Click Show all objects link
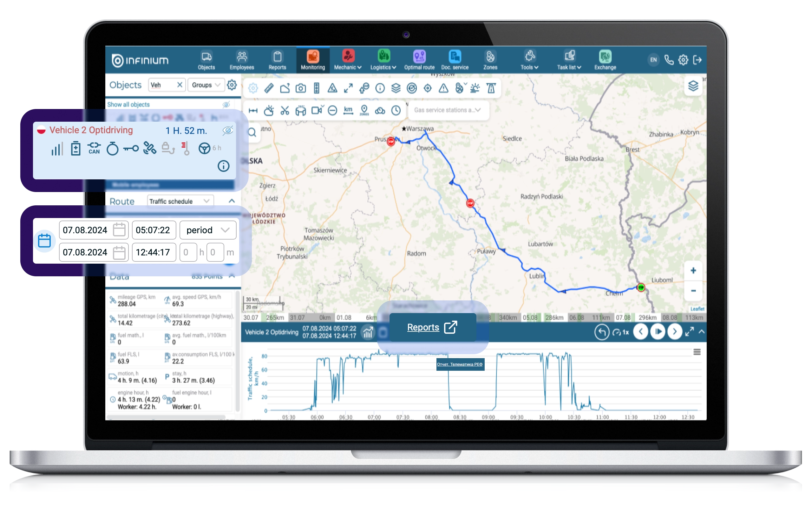Screen dimensions: 812x507 128,105
